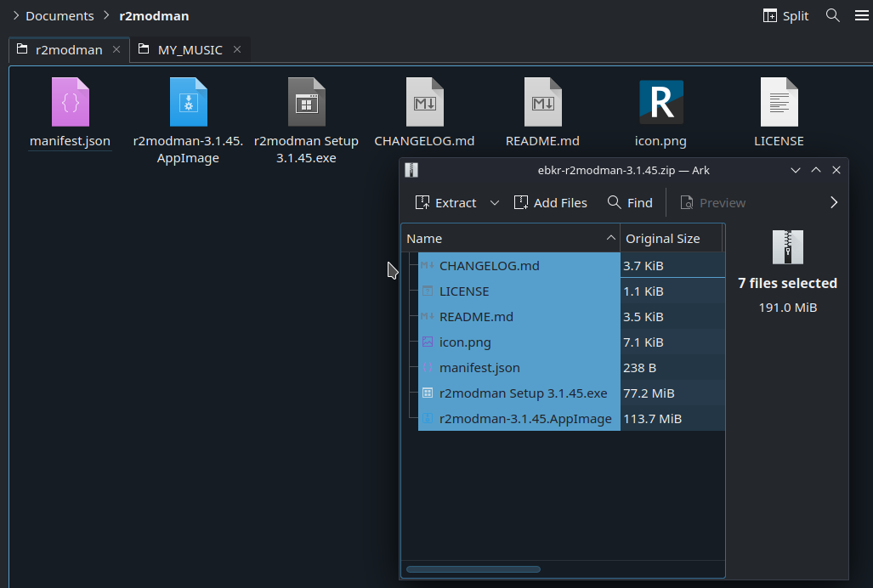Click the Split view button
873x588 pixels.
[785, 16]
